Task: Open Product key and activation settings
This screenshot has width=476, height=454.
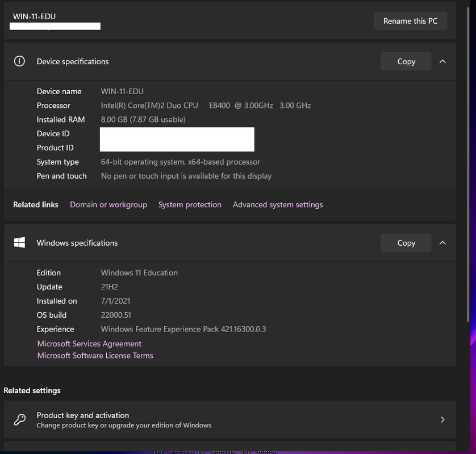Action: pos(230,419)
